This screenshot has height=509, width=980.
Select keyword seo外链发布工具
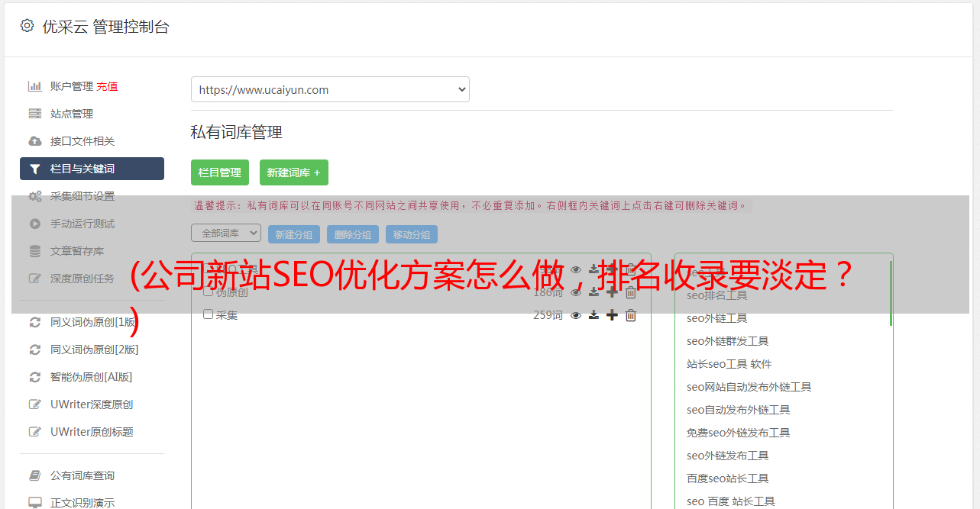[728, 456]
